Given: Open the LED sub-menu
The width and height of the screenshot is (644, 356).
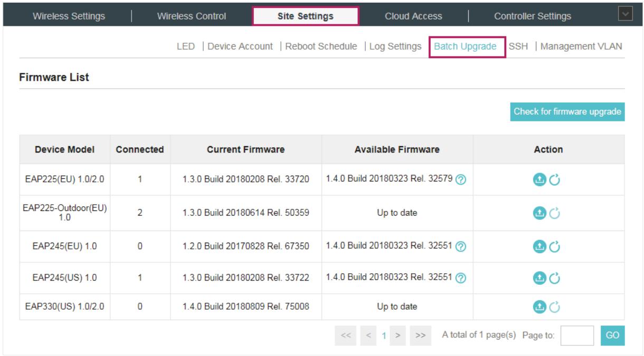Looking at the screenshot, I should [185, 46].
